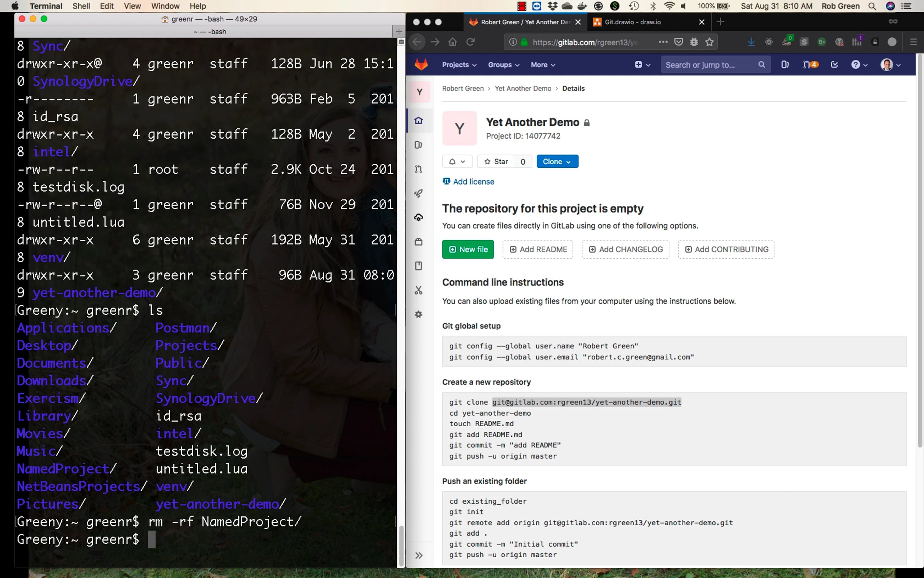Open the notification bell dropdown
This screenshot has width=924, height=578.
click(457, 161)
